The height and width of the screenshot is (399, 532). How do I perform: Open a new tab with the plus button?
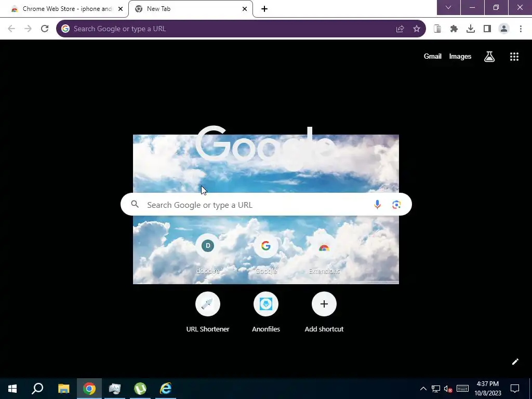pyautogui.click(x=264, y=9)
